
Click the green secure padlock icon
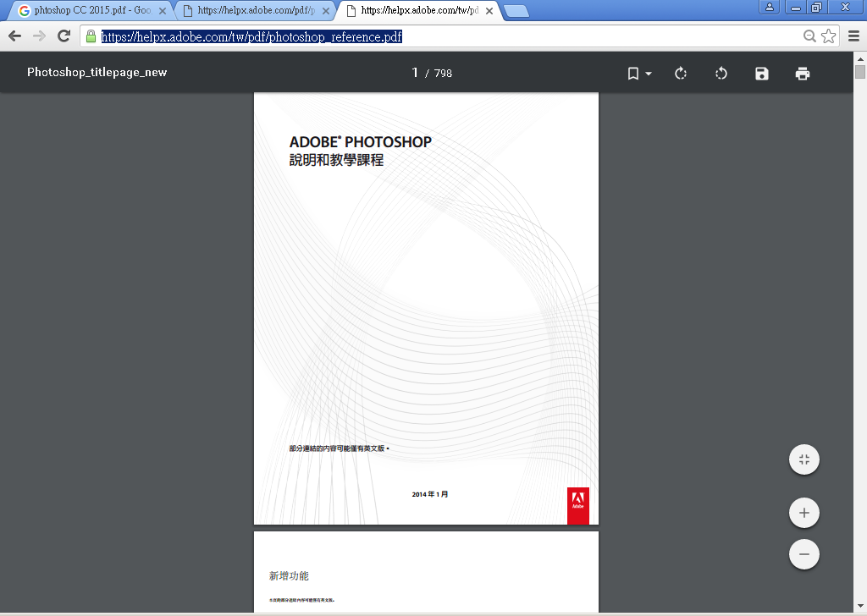91,36
